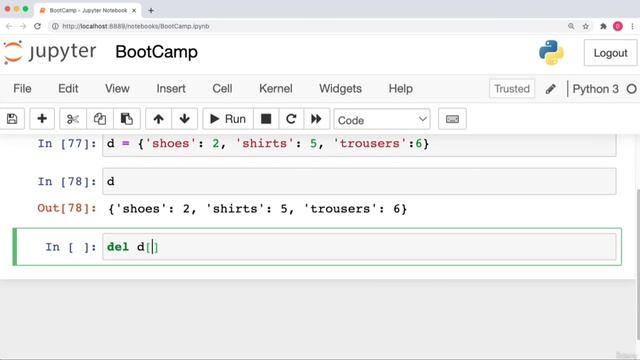Click the address bar URL
640x360 pixels.
click(x=136, y=26)
